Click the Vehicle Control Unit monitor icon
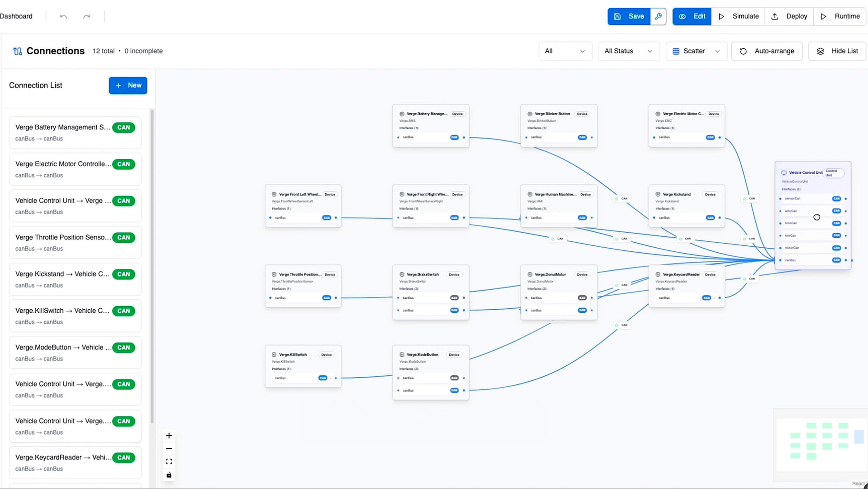The width and height of the screenshot is (868, 489). 784,173
